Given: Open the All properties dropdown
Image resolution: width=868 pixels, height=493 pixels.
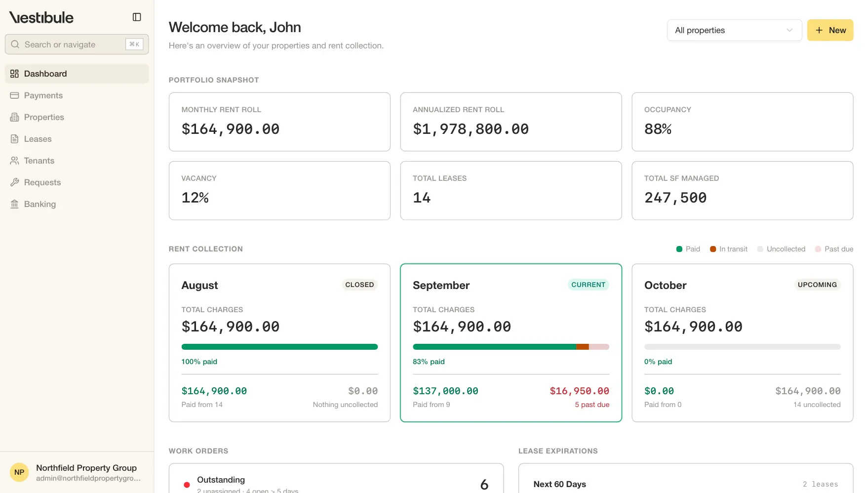Looking at the screenshot, I should click(734, 30).
